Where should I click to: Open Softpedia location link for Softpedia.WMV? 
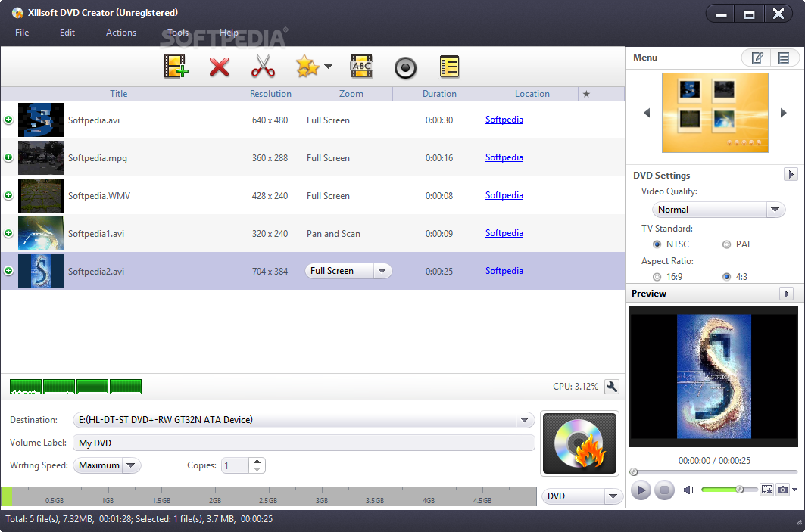[504, 195]
